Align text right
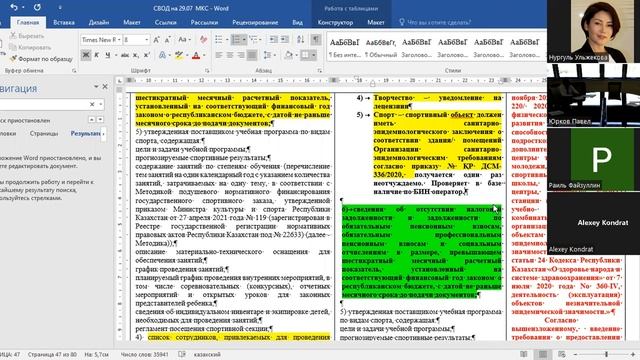Screen dimensions: 640x360 pos(241,55)
